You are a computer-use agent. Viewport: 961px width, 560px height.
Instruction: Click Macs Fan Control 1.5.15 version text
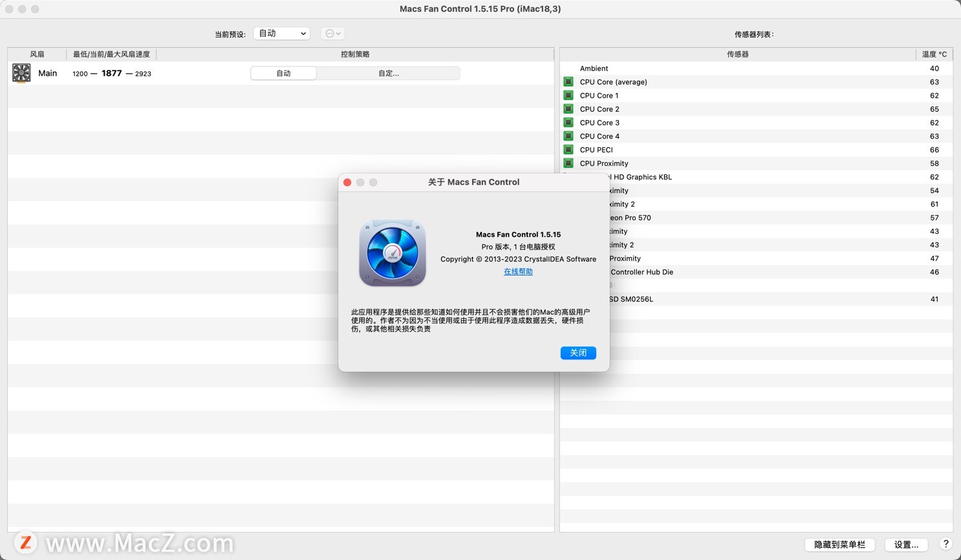[x=518, y=235]
